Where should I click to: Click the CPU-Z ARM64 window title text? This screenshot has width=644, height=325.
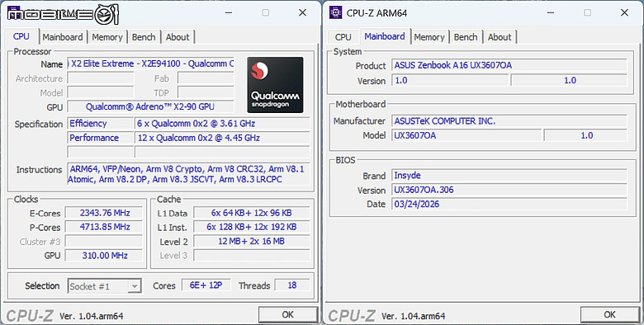pos(376,13)
